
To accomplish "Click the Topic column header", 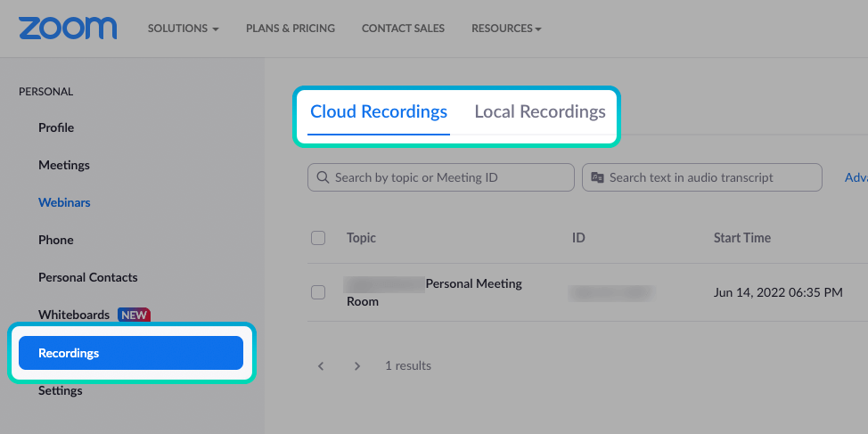I will click(362, 238).
